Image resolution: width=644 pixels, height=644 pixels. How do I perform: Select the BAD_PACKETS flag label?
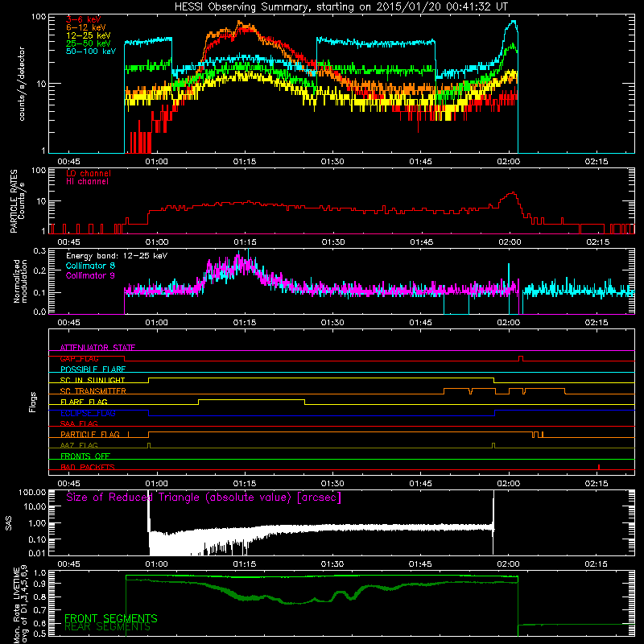point(88,467)
